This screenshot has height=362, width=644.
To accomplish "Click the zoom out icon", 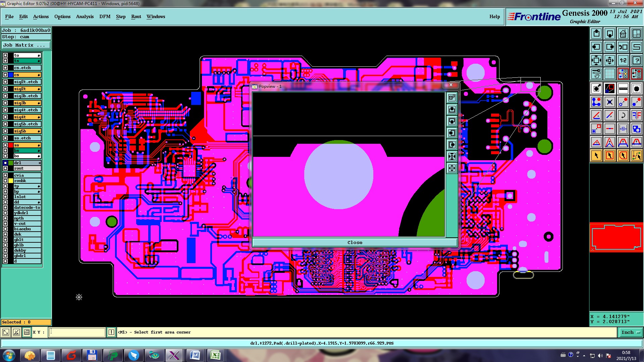I will pyautogui.click(x=610, y=60).
